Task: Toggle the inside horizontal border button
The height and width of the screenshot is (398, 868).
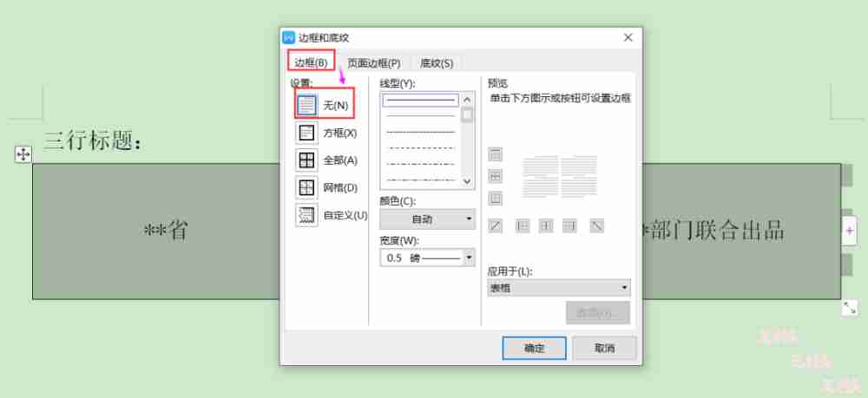Action: click(496, 176)
